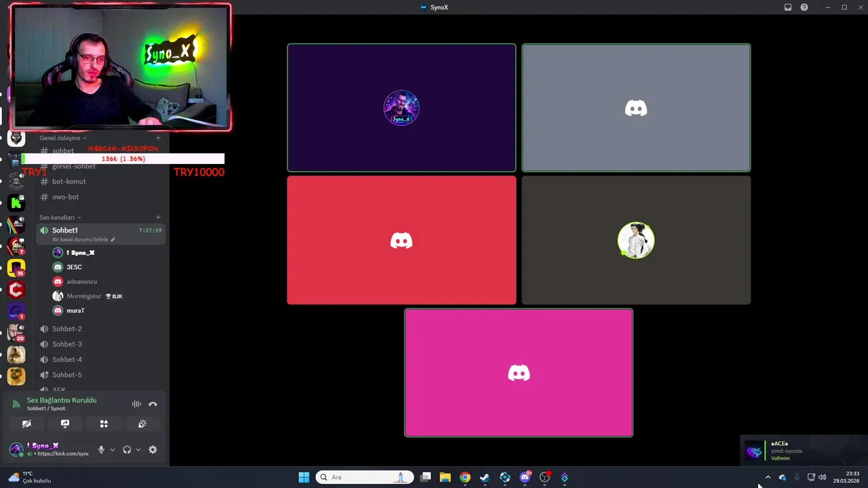The height and width of the screenshot is (488, 868).
Task: Focus the gray Discord logo tile
Action: pos(636,108)
